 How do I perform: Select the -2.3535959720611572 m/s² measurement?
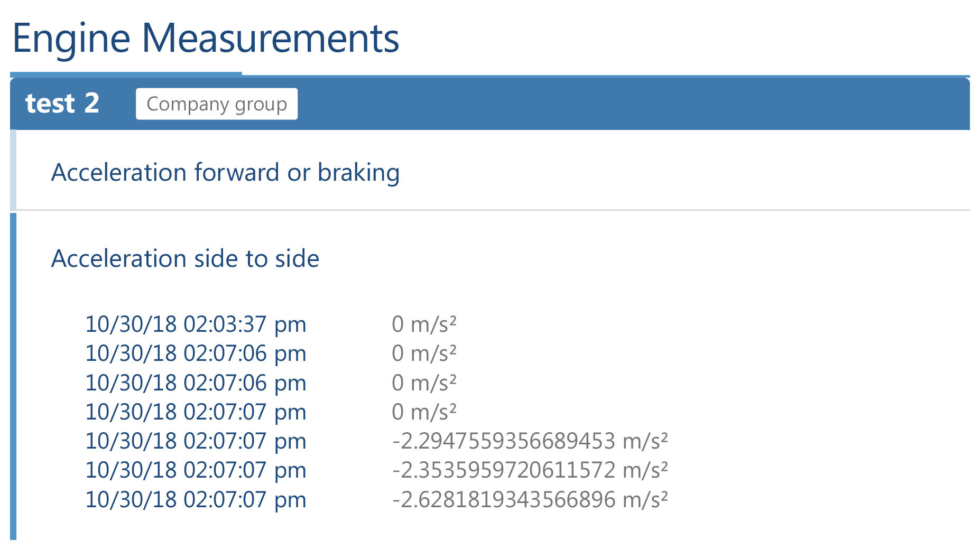[530, 469]
